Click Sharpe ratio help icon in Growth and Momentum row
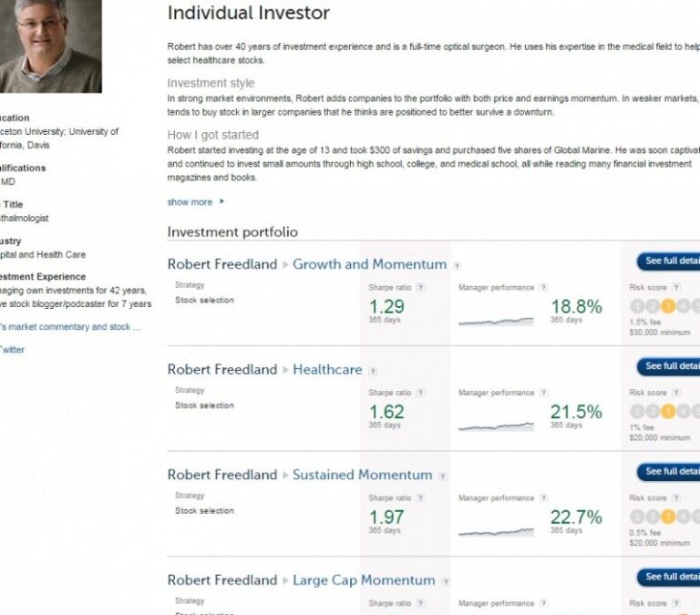The height and width of the screenshot is (615, 700). pyautogui.click(x=422, y=288)
